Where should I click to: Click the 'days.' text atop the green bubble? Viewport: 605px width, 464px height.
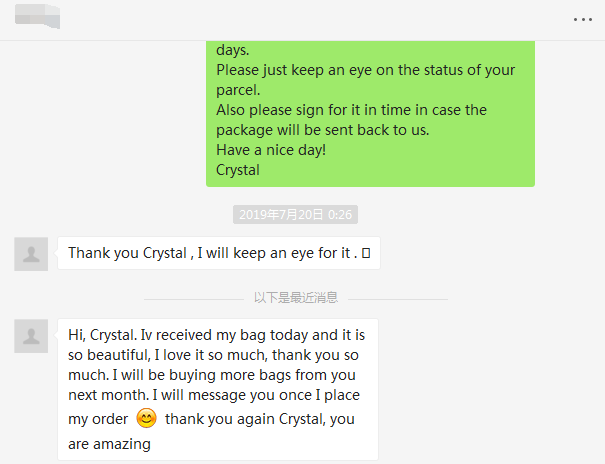(x=234, y=50)
